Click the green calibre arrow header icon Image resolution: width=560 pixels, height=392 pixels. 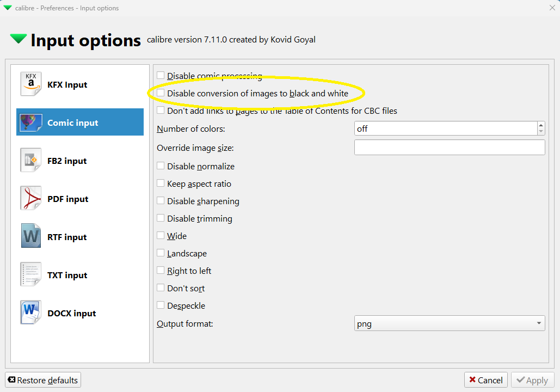(x=19, y=39)
